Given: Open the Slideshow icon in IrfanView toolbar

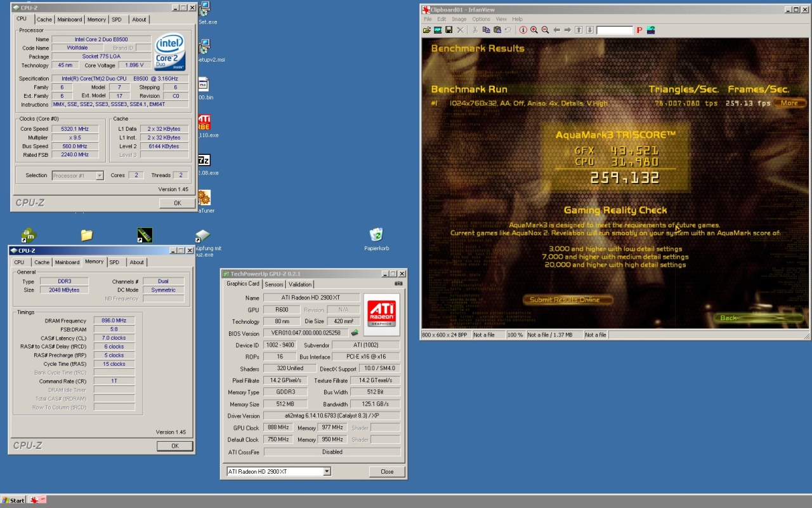Looking at the screenshot, I should pos(438,30).
